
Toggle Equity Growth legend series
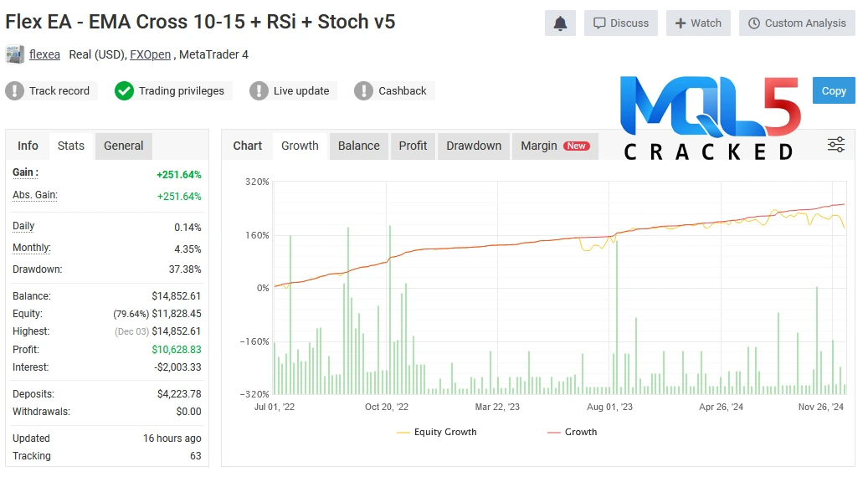437,432
